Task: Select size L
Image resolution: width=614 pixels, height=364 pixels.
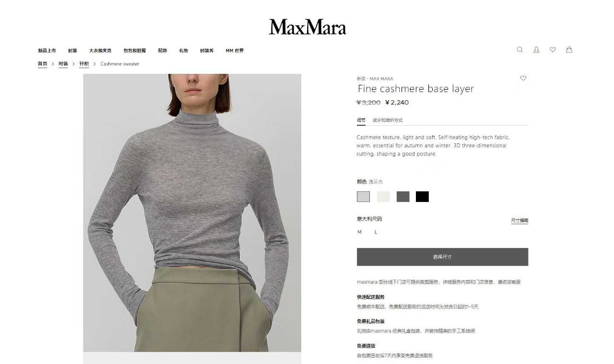Action: [x=376, y=232]
